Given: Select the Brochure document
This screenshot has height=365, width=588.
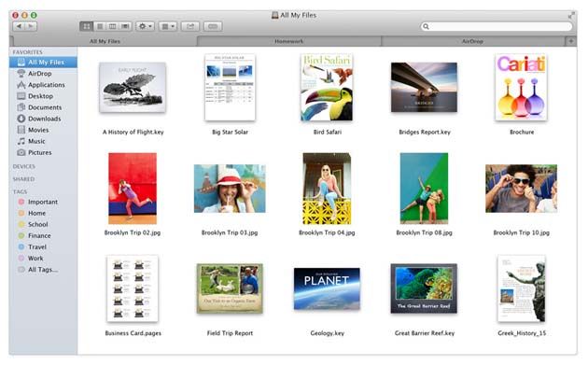Looking at the screenshot, I should (521, 88).
